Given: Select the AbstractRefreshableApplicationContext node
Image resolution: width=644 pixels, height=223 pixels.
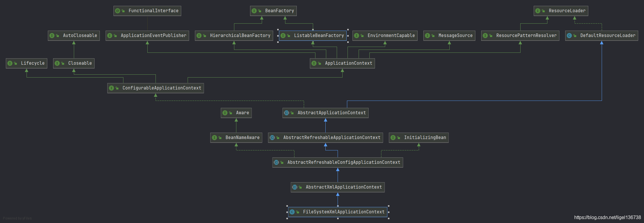Looking at the screenshot, I should pos(326,138).
